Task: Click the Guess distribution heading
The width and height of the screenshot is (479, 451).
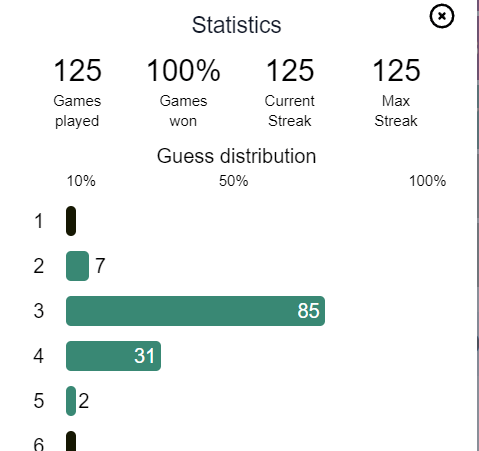Action: [236, 156]
